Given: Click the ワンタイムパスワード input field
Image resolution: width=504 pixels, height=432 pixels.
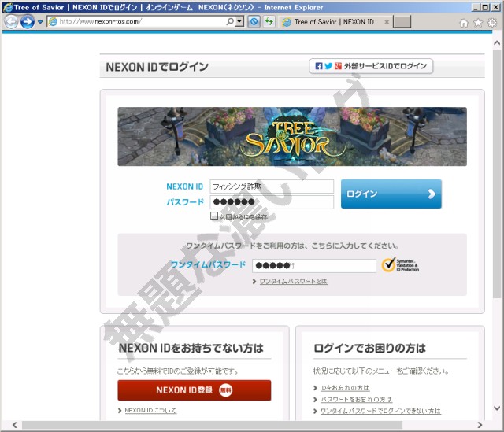Looking at the screenshot, I should point(314,266).
